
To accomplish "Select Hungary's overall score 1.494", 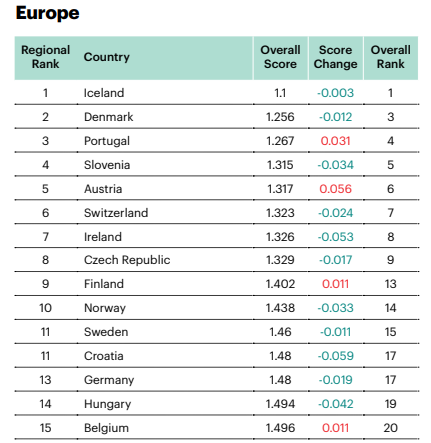I will click(x=280, y=404).
